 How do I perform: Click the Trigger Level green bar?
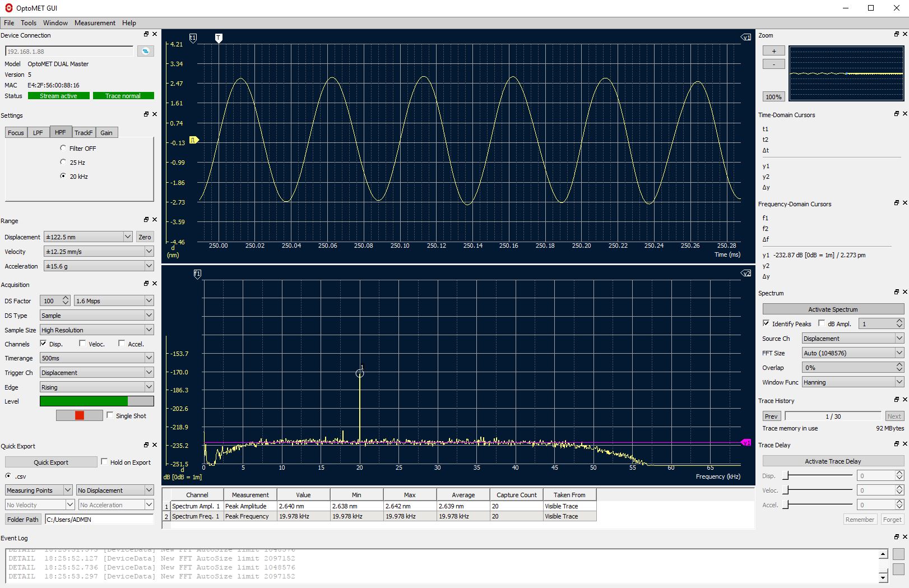point(96,401)
